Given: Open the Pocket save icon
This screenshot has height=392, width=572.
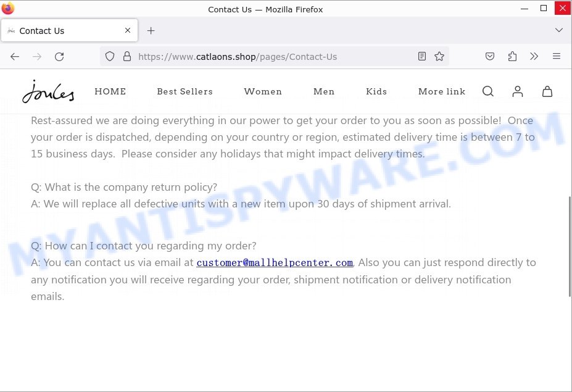Looking at the screenshot, I should [490, 56].
